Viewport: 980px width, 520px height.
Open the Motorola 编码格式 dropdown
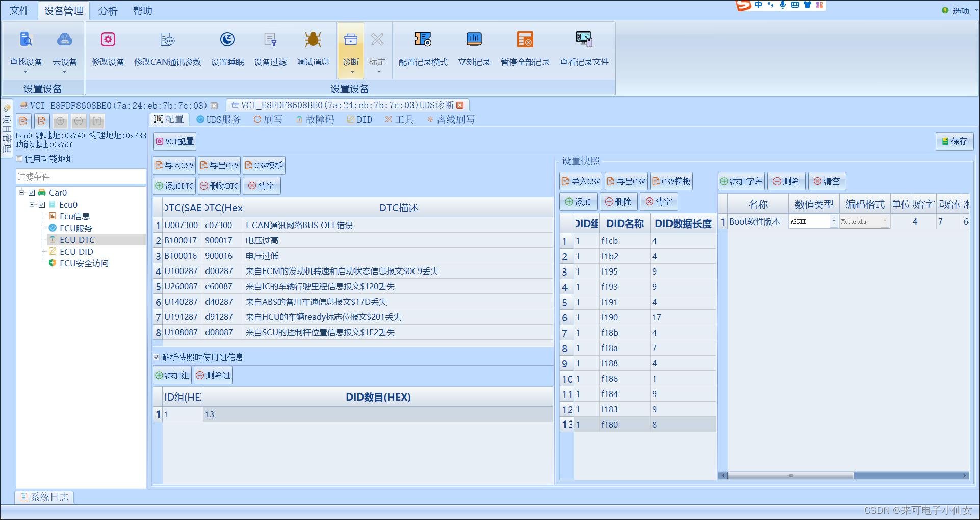tap(885, 221)
